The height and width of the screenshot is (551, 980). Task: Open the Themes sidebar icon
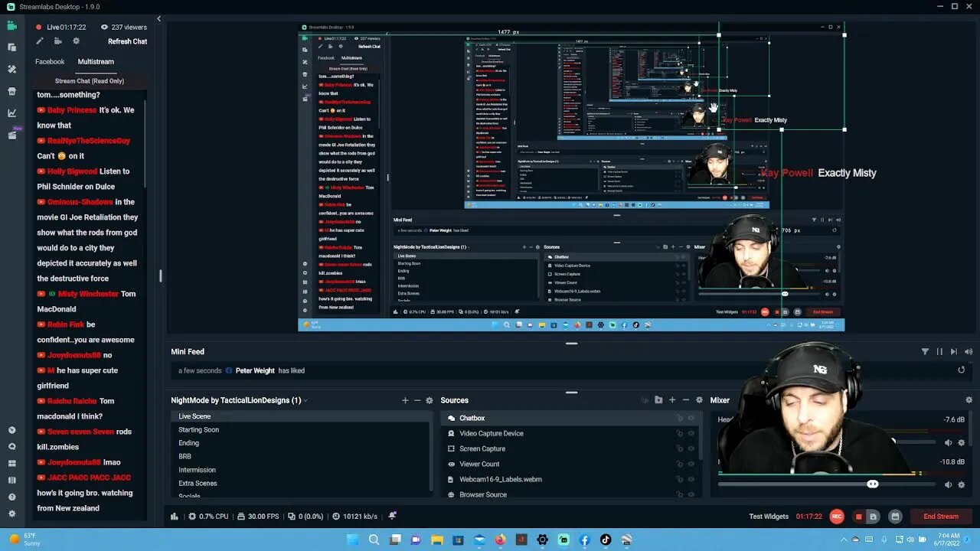pos(11,69)
